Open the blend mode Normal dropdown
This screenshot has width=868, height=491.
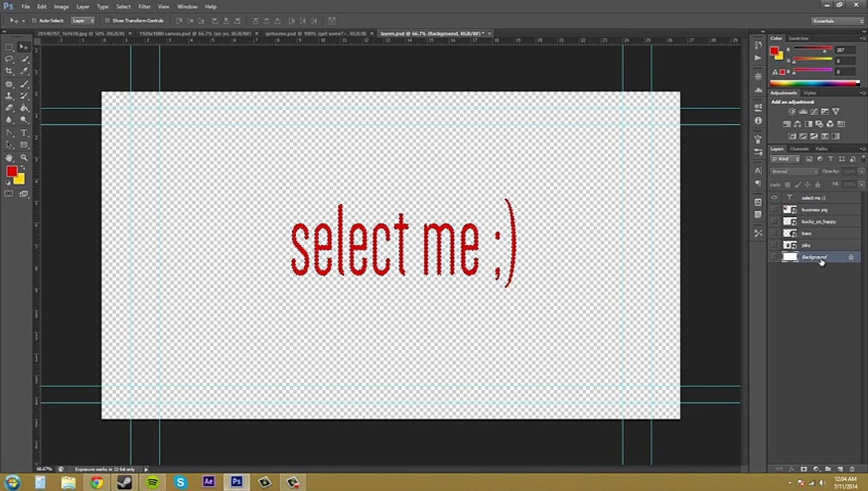[x=794, y=171]
